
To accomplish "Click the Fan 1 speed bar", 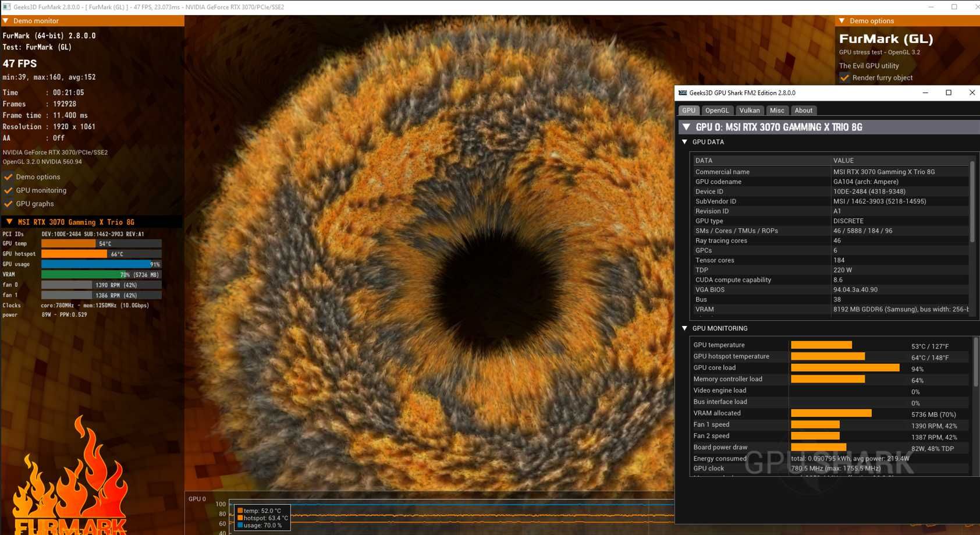I will [815, 425].
